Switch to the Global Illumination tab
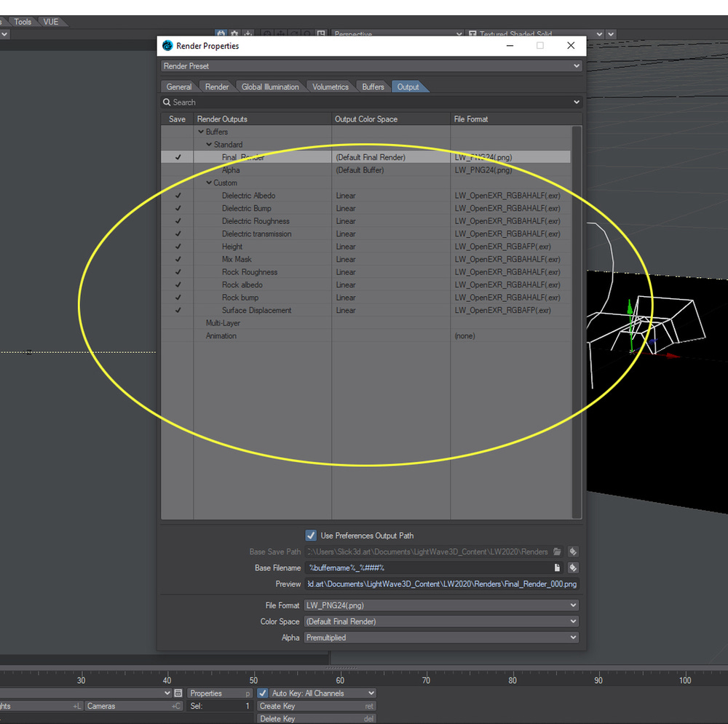 (x=270, y=87)
